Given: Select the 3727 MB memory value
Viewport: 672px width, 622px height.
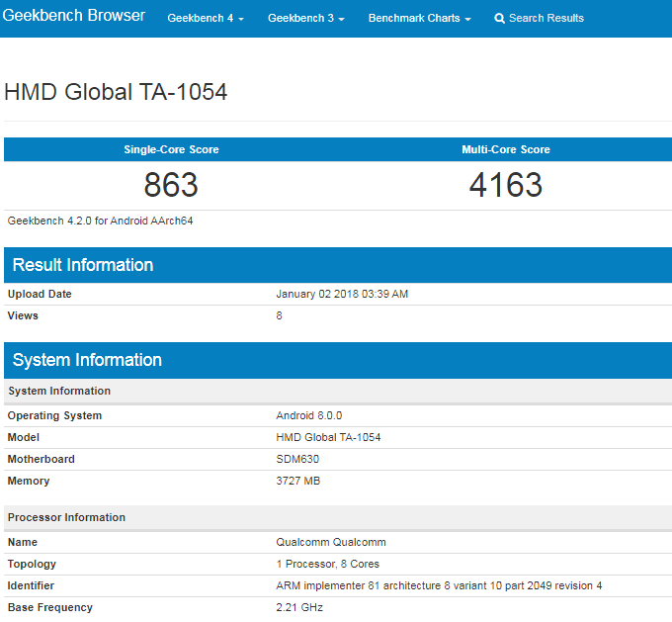Looking at the screenshot, I should 297,481.
